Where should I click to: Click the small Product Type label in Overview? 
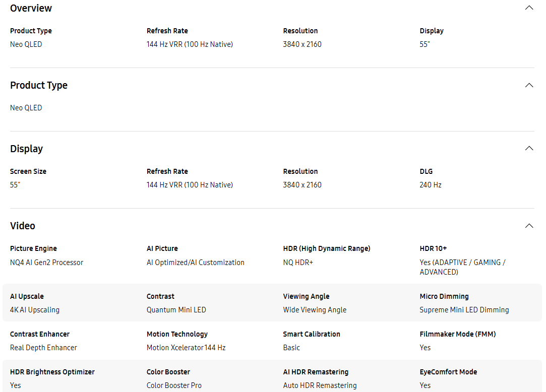31,31
